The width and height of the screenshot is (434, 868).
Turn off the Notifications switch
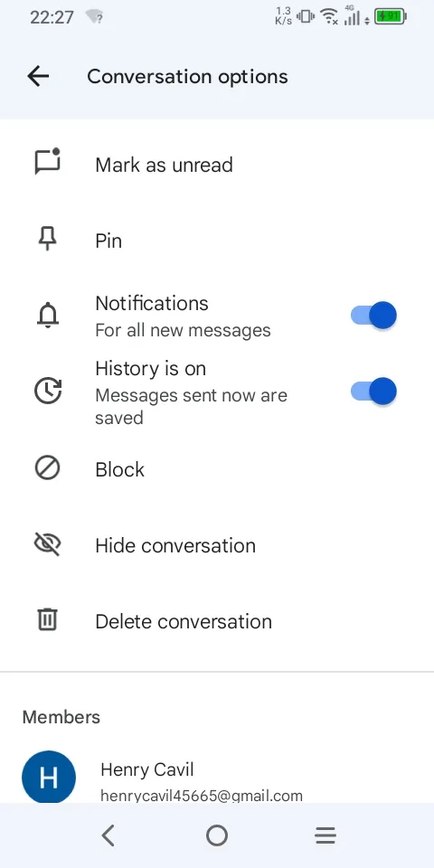click(373, 316)
